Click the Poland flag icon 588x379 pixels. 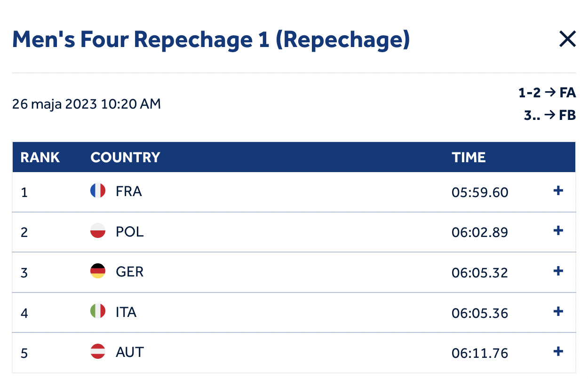(98, 231)
